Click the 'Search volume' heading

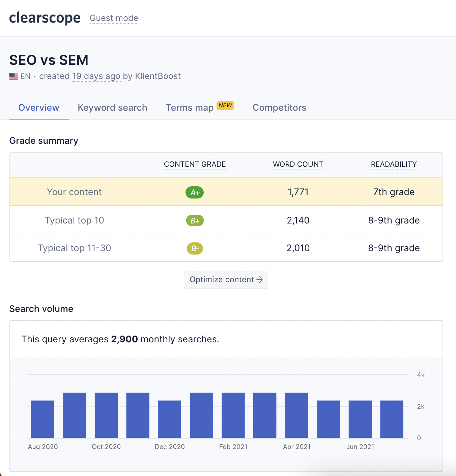pyautogui.click(x=41, y=309)
